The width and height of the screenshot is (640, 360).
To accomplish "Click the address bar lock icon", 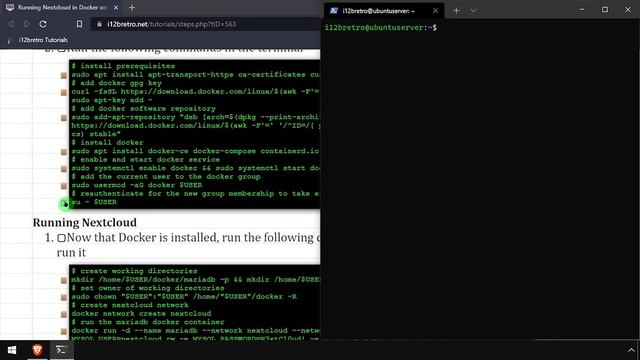I will pyautogui.click(x=99, y=24).
